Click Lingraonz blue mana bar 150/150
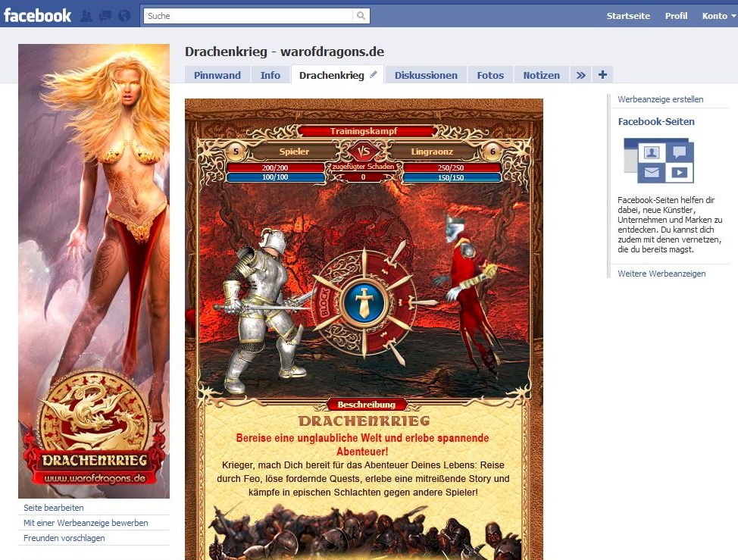The height and width of the screenshot is (560, 738). [451, 177]
